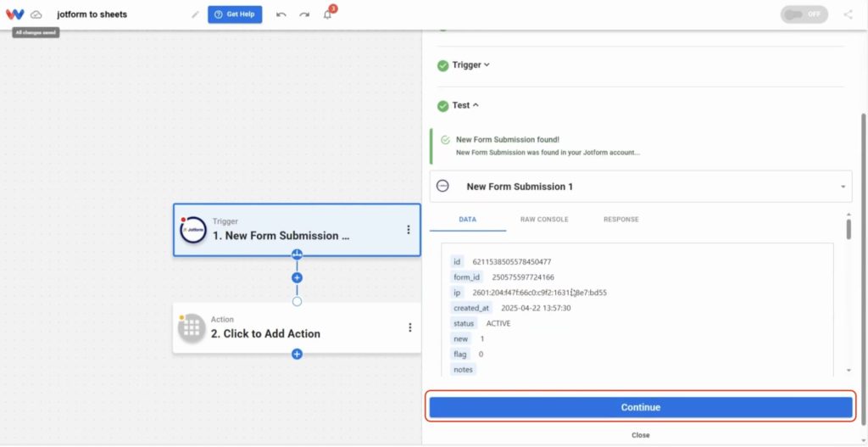Screen dimensions: 868x447
Task: Select the Jotform trigger node
Action: coord(297,229)
